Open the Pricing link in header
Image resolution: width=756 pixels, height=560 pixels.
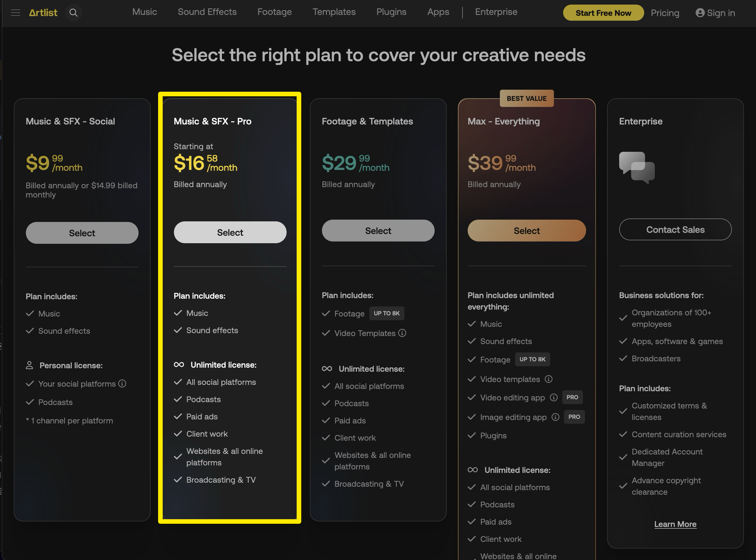(665, 13)
